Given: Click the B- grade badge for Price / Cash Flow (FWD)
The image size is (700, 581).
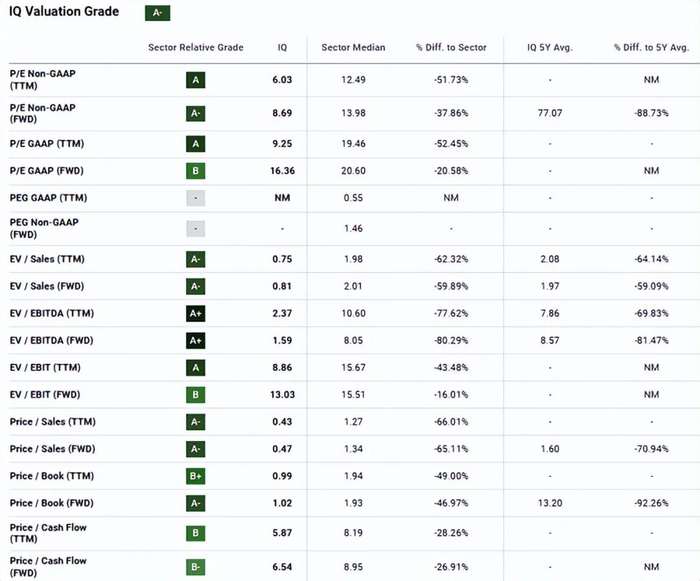Looking at the screenshot, I should pyautogui.click(x=196, y=567).
